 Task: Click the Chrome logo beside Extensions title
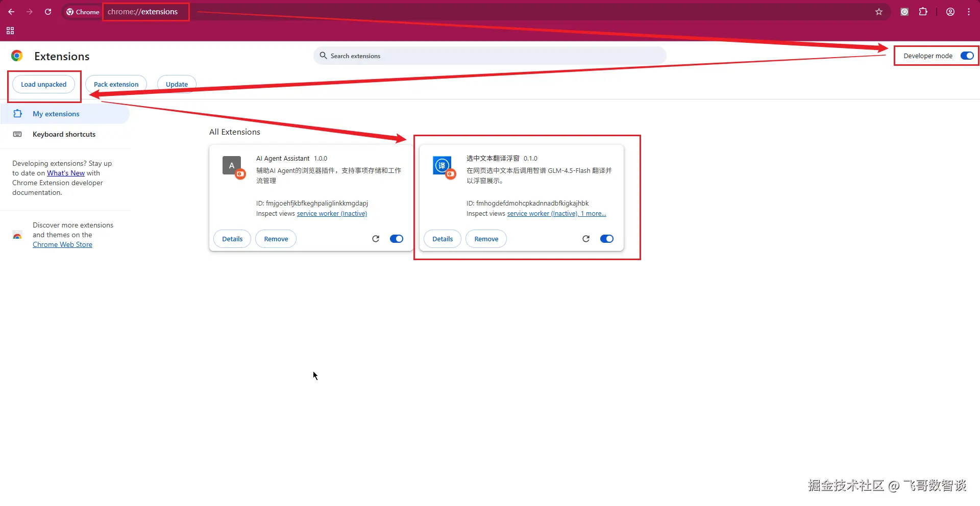click(17, 56)
